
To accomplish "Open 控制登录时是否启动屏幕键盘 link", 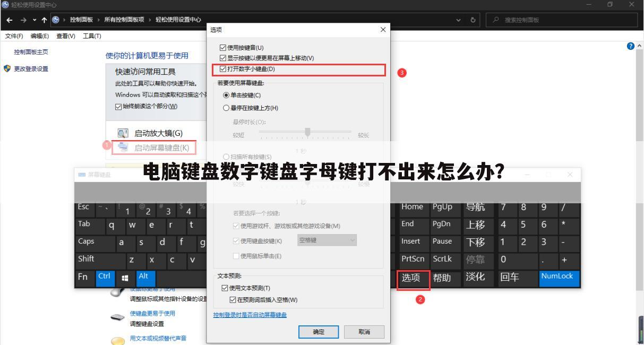I will [250, 315].
